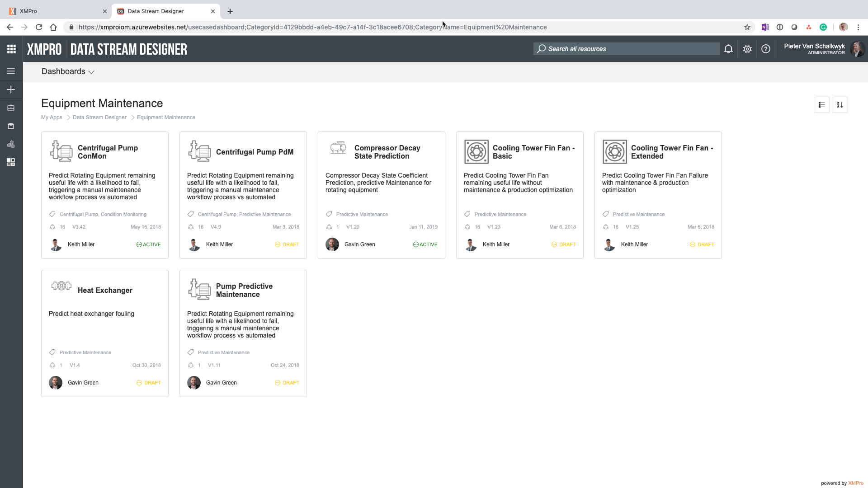868x488 pixels.
Task: Switch to the XMPro browser tab
Action: tap(54, 11)
